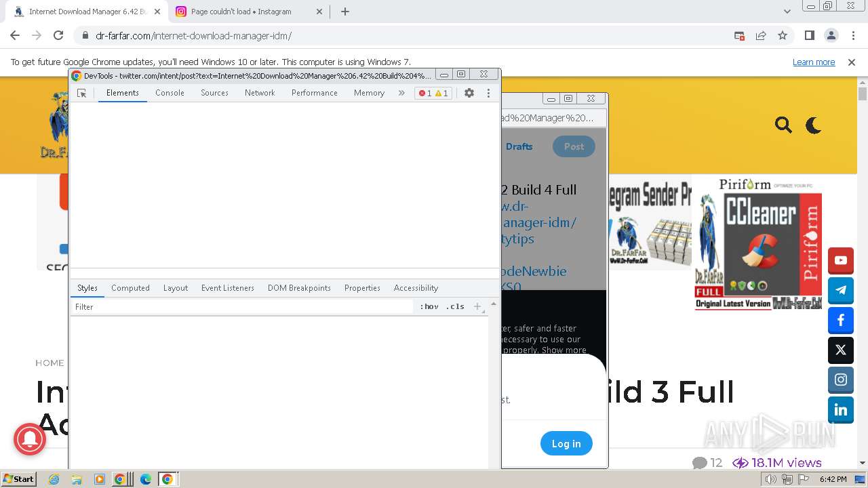Screen dimensions: 868x488
Task: Click Log in button in Twitter popup
Action: click(566, 444)
